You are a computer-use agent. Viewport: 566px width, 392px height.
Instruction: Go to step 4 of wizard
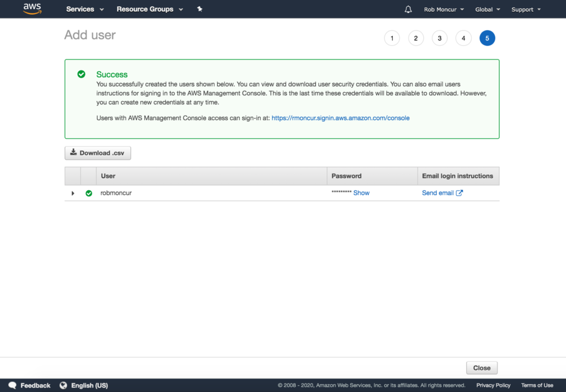pyautogui.click(x=463, y=38)
